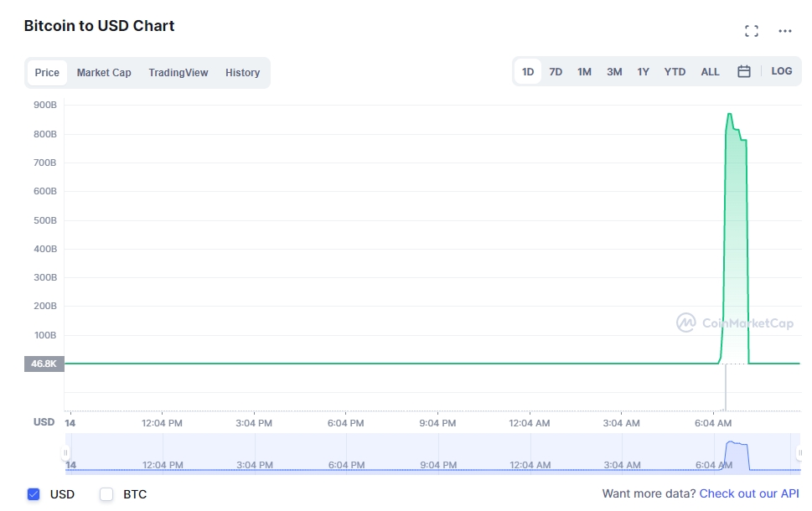Viewport: 812px width, 511px height.
Task: Open the chart in fullscreen mode
Action: pos(752,31)
